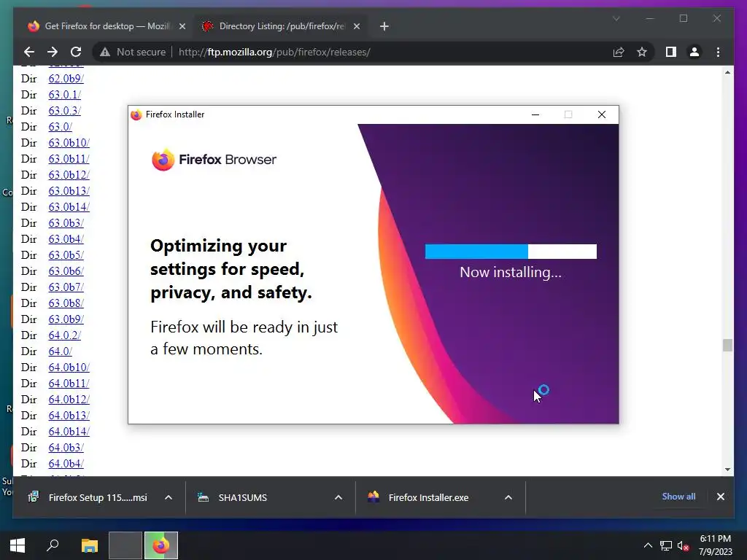Bookmark this page with the star icon
747x560 pixels.
click(642, 52)
